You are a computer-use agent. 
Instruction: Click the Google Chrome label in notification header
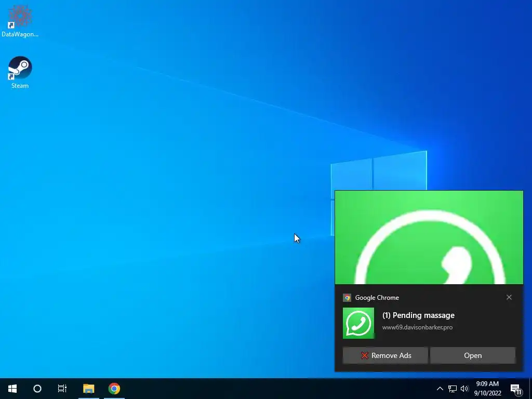click(x=377, y=298)
